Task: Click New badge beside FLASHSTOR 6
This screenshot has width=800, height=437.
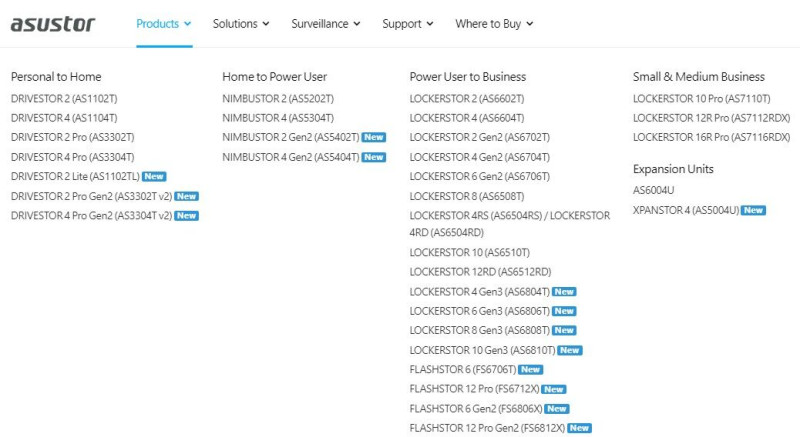Action: tap(531, 370)
